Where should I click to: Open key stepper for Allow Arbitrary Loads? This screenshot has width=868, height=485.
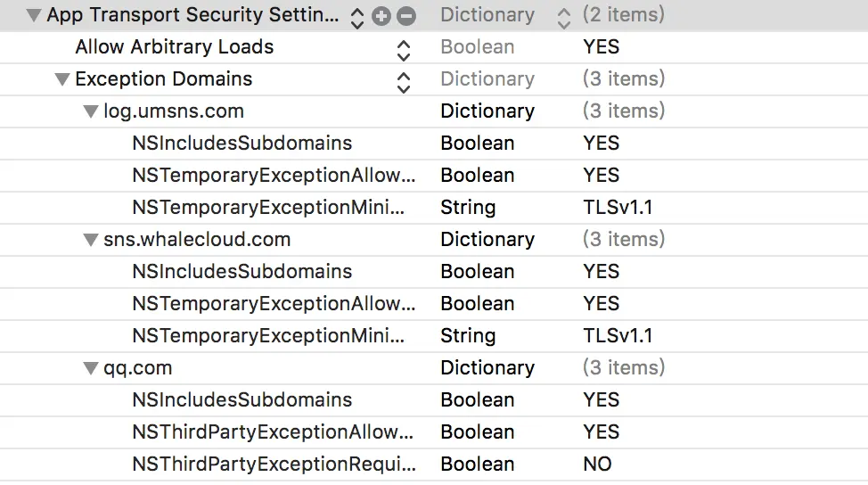coord(404,48)
